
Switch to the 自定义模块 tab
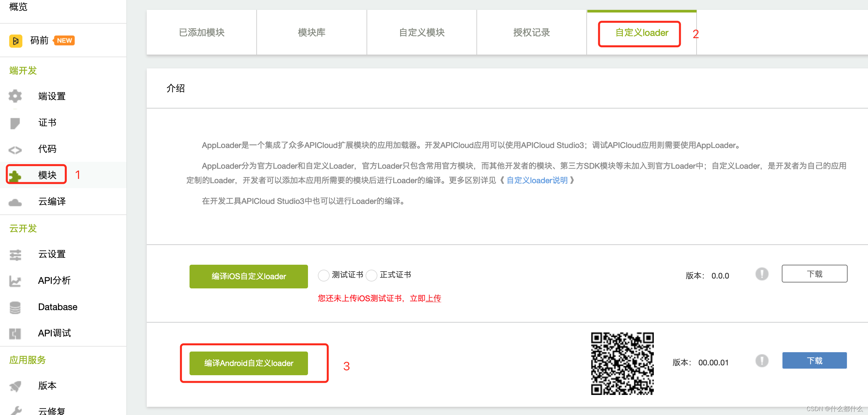pos(421,33)
